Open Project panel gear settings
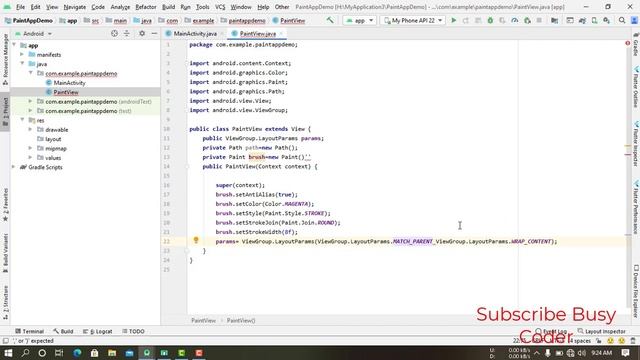 (142, 33)
